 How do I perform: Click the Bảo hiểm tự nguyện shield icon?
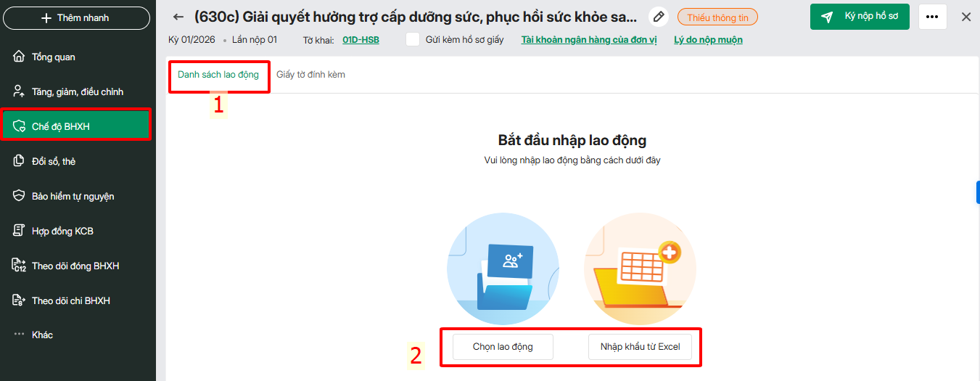(20, 196)
